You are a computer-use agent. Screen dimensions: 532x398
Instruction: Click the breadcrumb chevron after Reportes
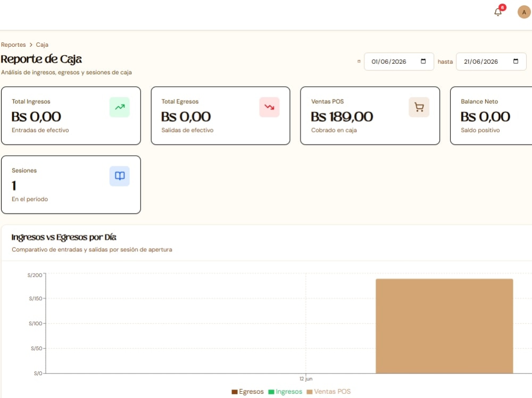(x=31, y=45)
